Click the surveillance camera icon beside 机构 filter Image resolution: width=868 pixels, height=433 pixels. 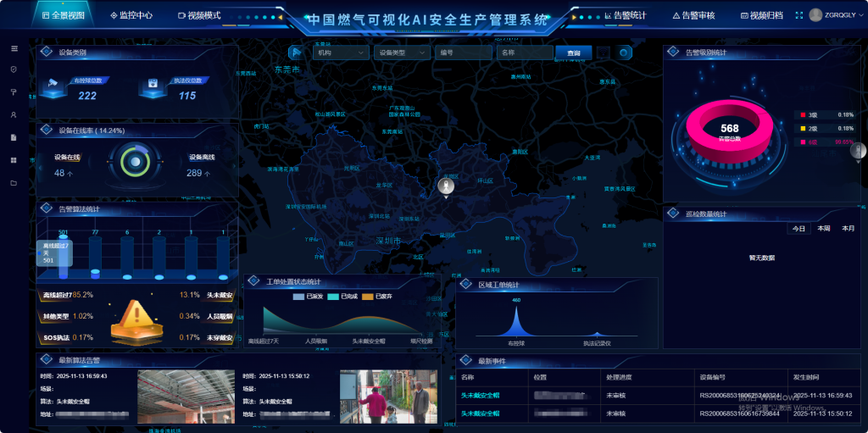[x=297, y=53]
